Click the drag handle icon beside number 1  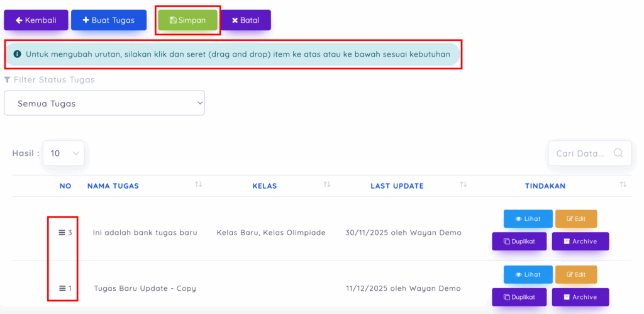pos(62,288)
